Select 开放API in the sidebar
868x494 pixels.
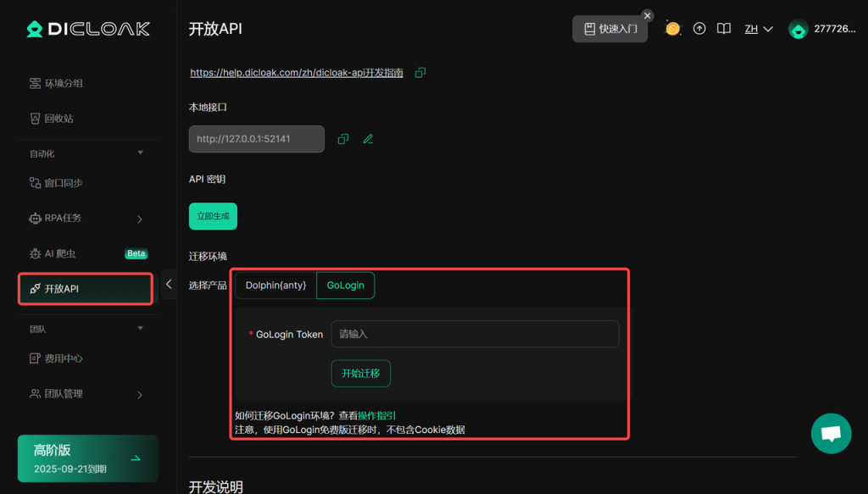click(x=86, y=289)
